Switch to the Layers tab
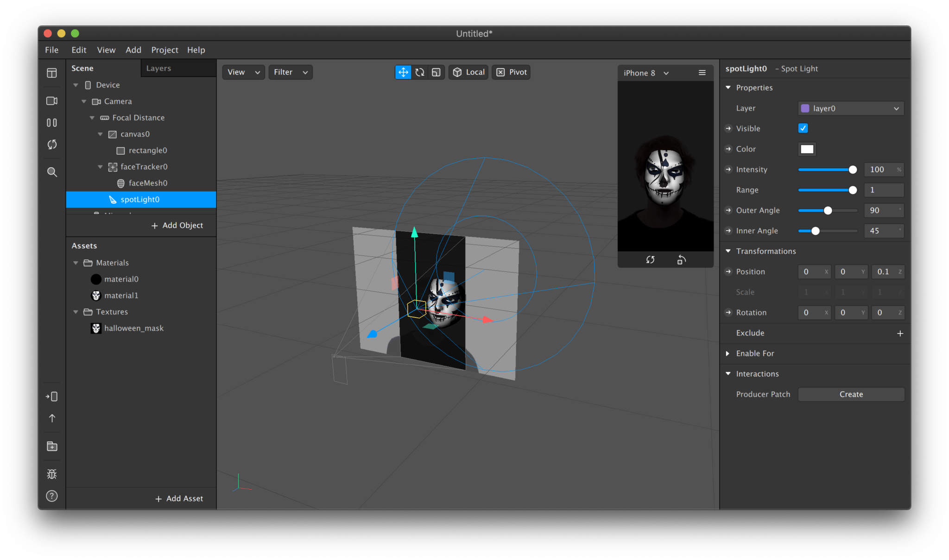The height and width of the screenshot is (560, 949). click(158, 68)
